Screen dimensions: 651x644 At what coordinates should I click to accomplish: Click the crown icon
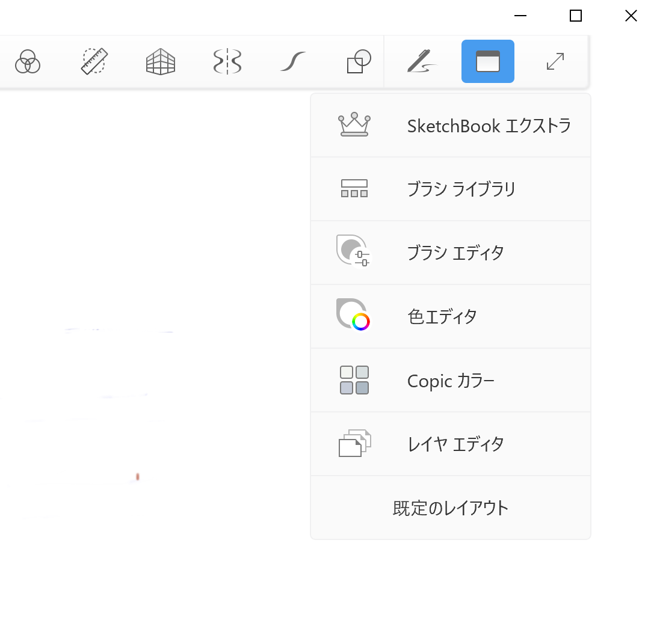(354, 124)
